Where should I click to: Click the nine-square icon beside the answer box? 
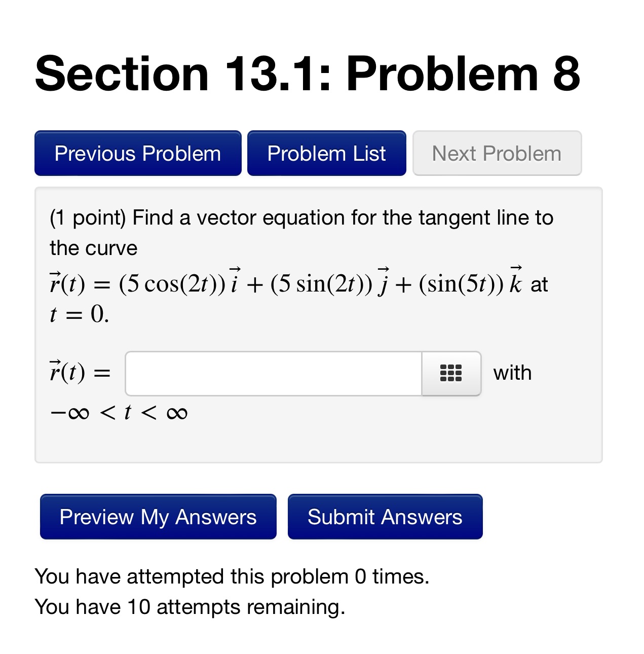[x=451, y=373]
